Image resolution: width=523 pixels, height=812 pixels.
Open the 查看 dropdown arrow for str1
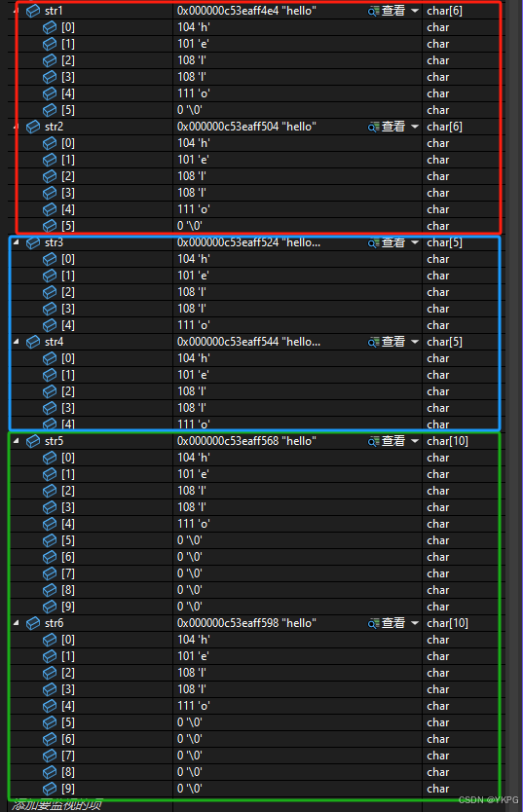click(x=415, y=11)
